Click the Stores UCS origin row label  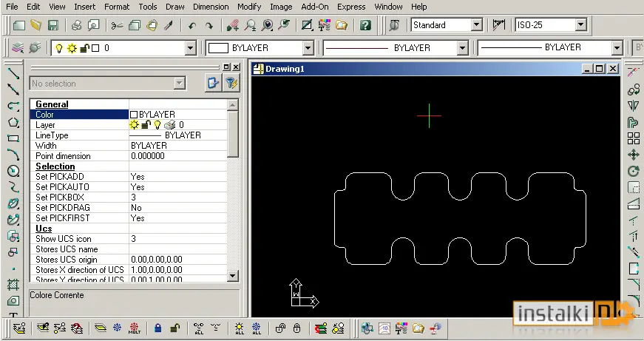[66, 260]
